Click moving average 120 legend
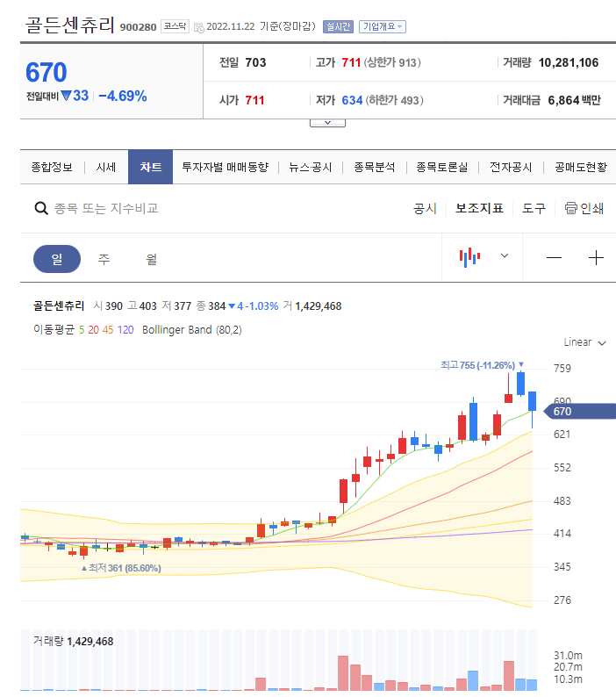 tap(125, 330)
